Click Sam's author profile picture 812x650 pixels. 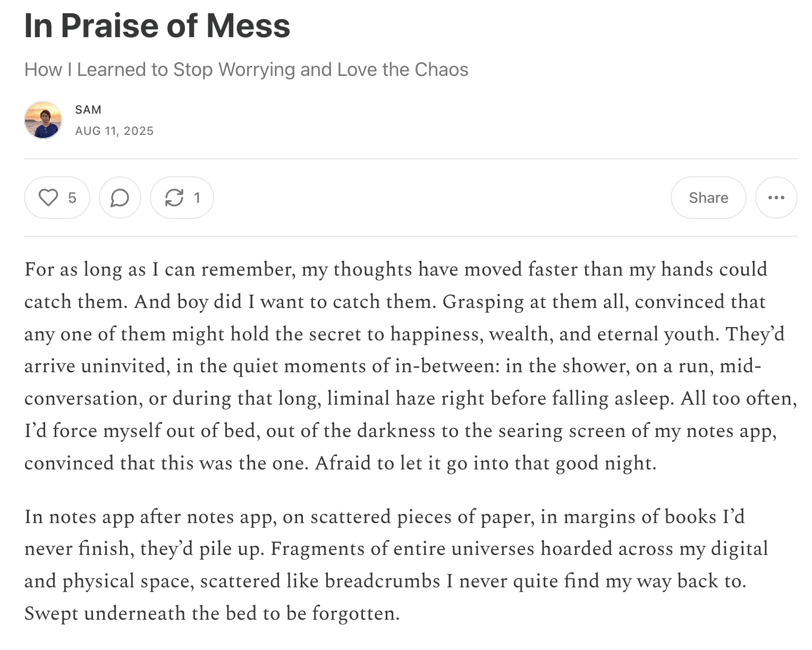pyautogui.click(x=43, y=120)
